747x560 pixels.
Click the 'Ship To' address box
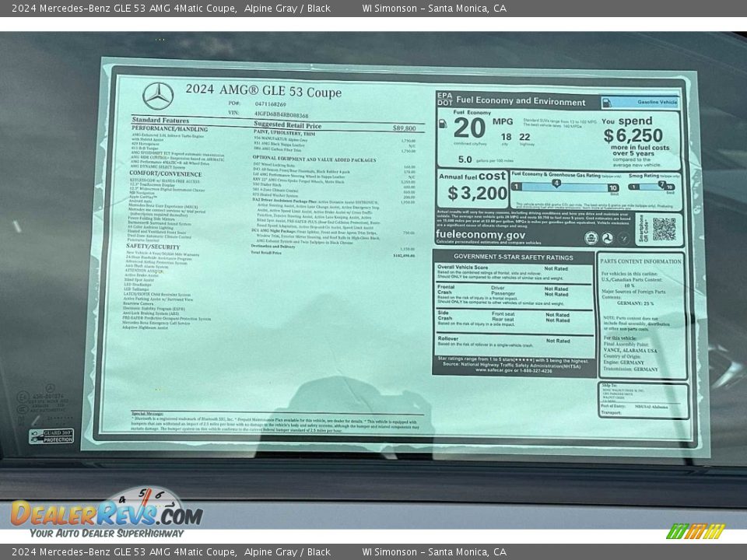[644, 401]
